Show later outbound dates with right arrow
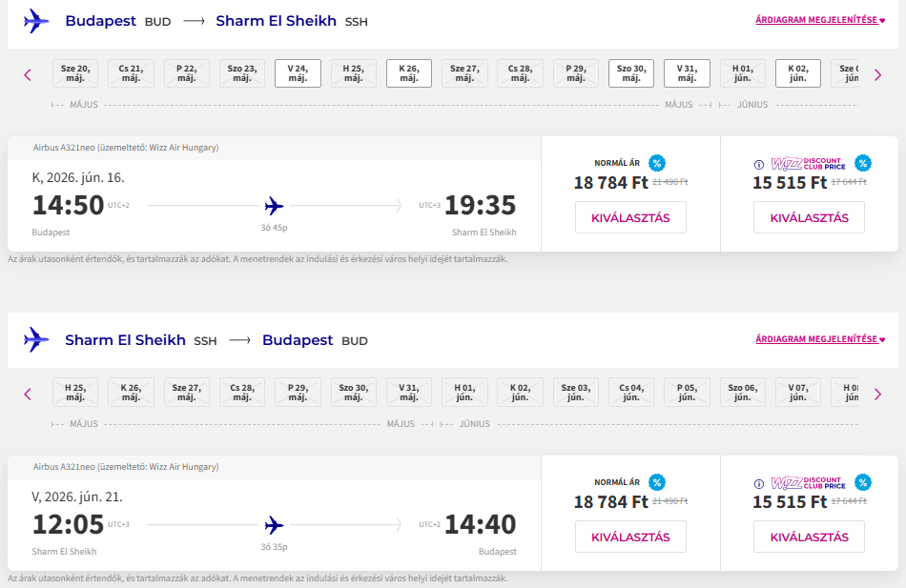906x588 pixels. 877,74
